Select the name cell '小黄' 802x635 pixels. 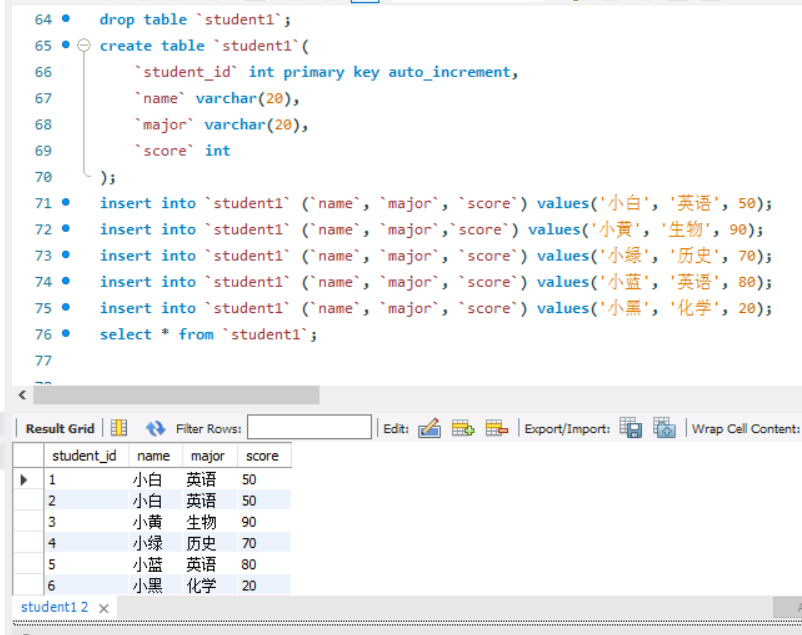pyautogui.click(x=155, y=522)
